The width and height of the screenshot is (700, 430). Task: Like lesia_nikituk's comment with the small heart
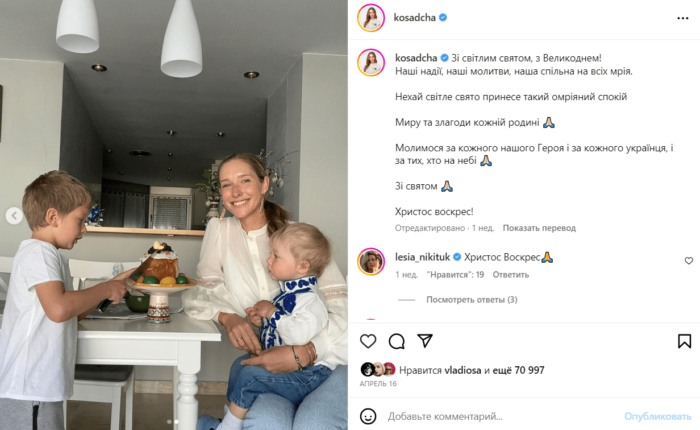(x=688, y=261)
